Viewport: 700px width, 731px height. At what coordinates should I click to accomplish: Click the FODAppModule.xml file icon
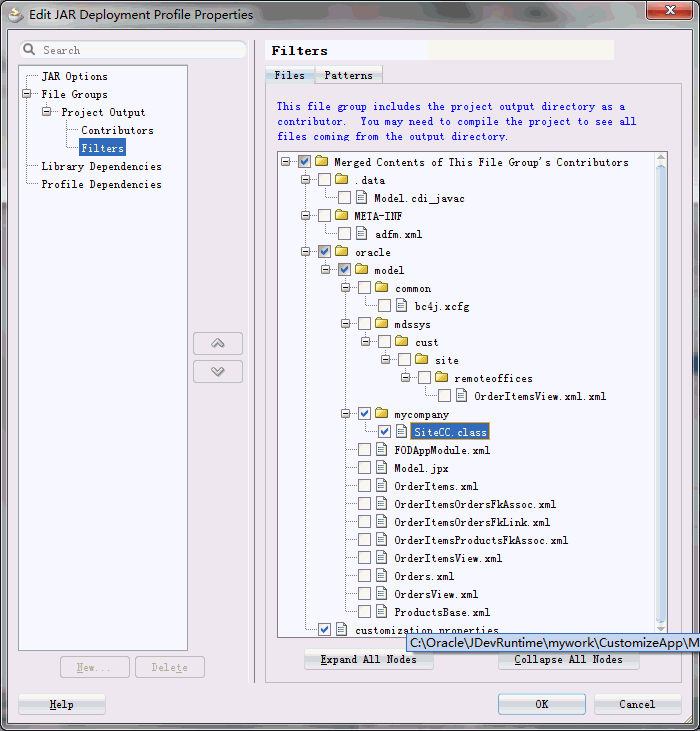tap(382, 450)
